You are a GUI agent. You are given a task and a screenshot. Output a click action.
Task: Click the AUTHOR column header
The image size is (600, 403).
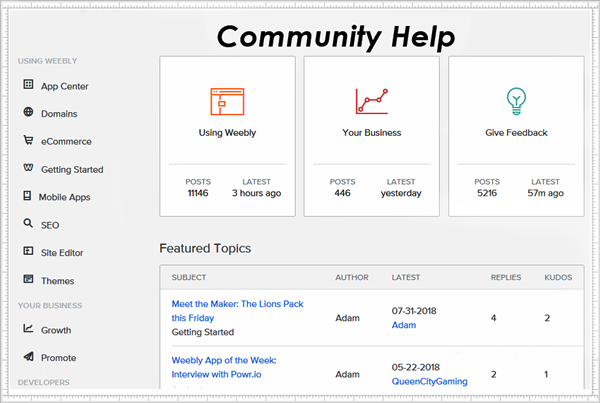(352, 277)
